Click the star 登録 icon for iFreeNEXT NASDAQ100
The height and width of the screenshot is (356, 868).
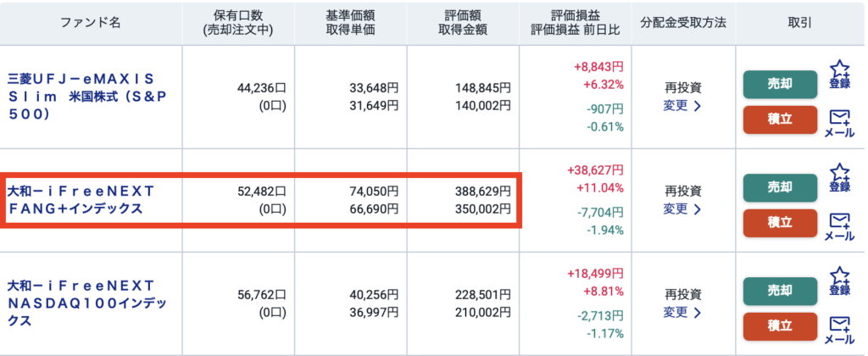[x=839, y=281]
